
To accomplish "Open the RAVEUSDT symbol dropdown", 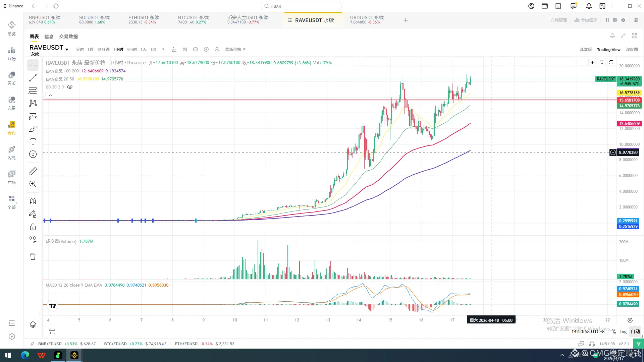I will click(67, 50).
